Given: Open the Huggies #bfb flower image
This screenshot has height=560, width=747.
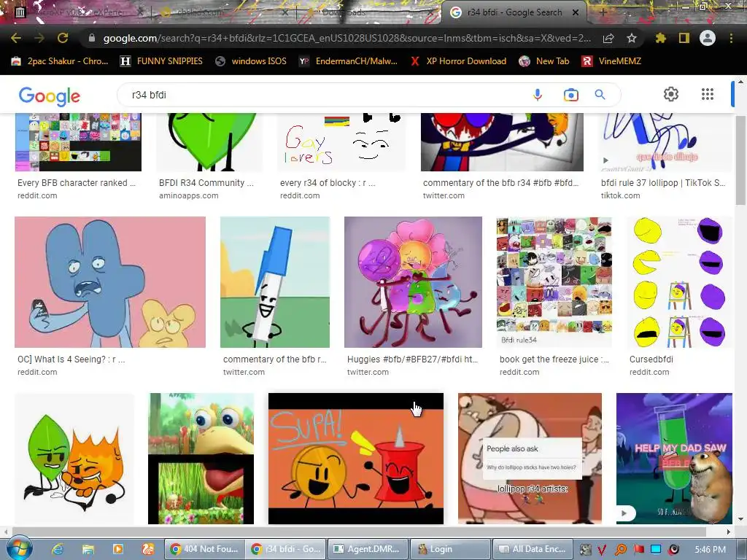Looking at the screenshot, I should pyautogui.click(x=413, y=282).
